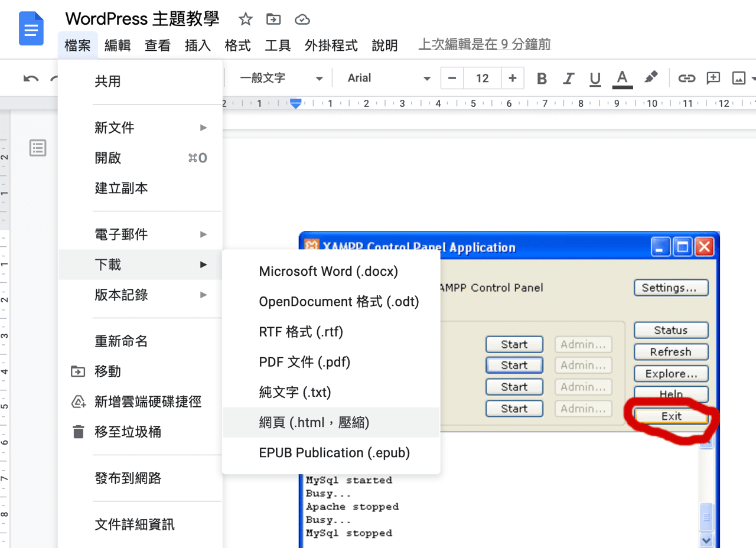Open the 一般文字 paragraph style dropdown
756x548 pixels.
pos(282,78)
